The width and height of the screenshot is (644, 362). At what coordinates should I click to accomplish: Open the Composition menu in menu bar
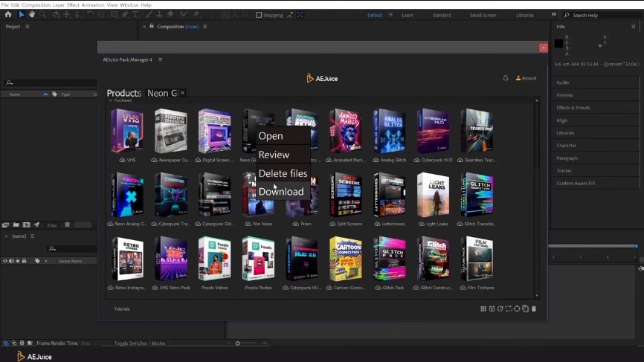click(36, 5)
